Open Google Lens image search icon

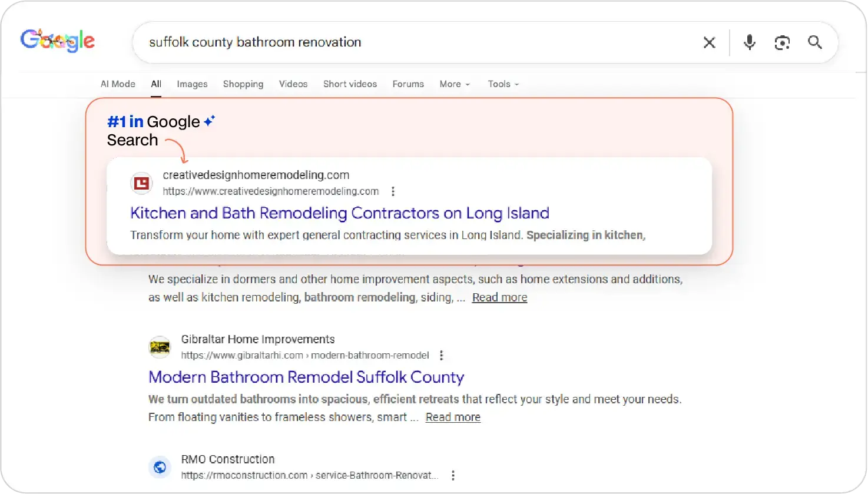782,42
